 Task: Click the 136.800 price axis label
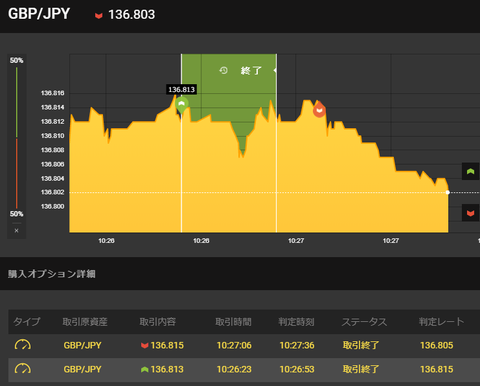click(52, 206)
